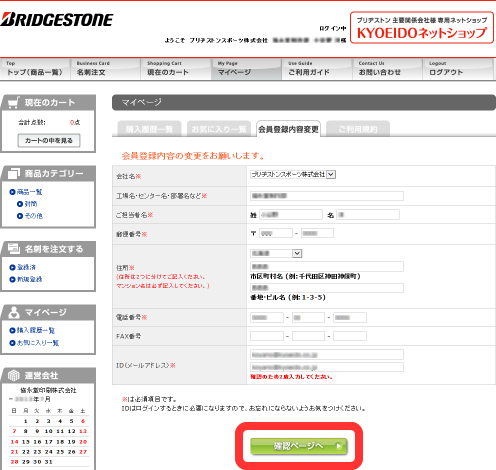Click the shopping cart icon in sidebar header
Image resolution: width=496 pixels, height=470 pixels.
click(13, 103)
